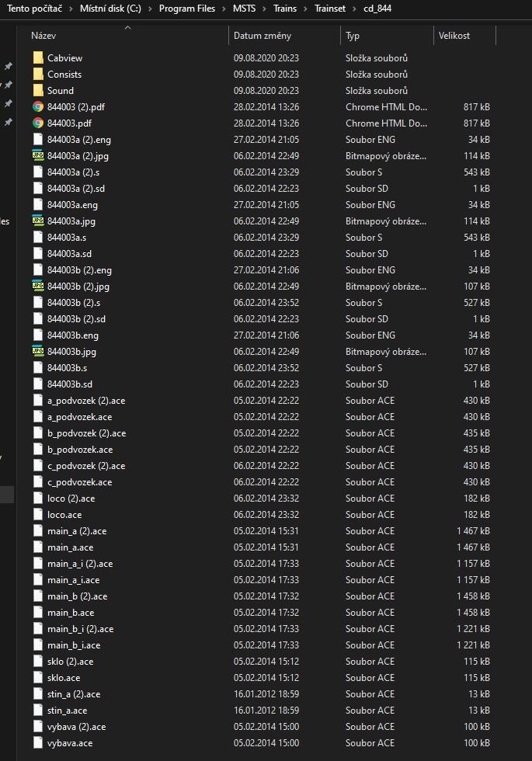Click the Typ column header
Screen dimensions: 532x761
353,36
